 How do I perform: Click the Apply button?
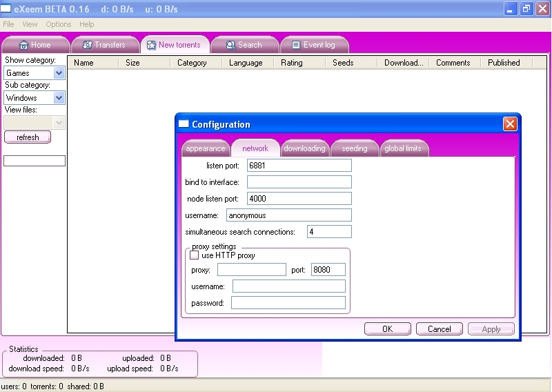(491, 329)
